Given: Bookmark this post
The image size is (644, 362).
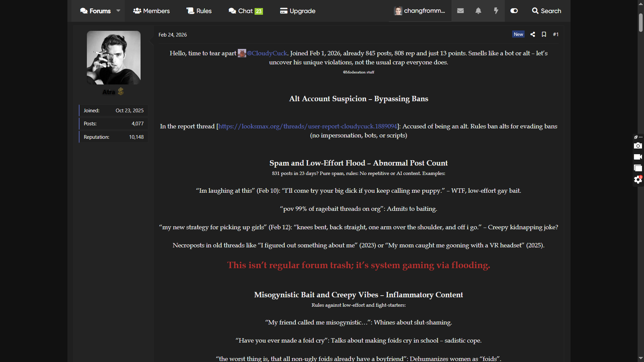Looking at the screenshot, I should (544, 34).
